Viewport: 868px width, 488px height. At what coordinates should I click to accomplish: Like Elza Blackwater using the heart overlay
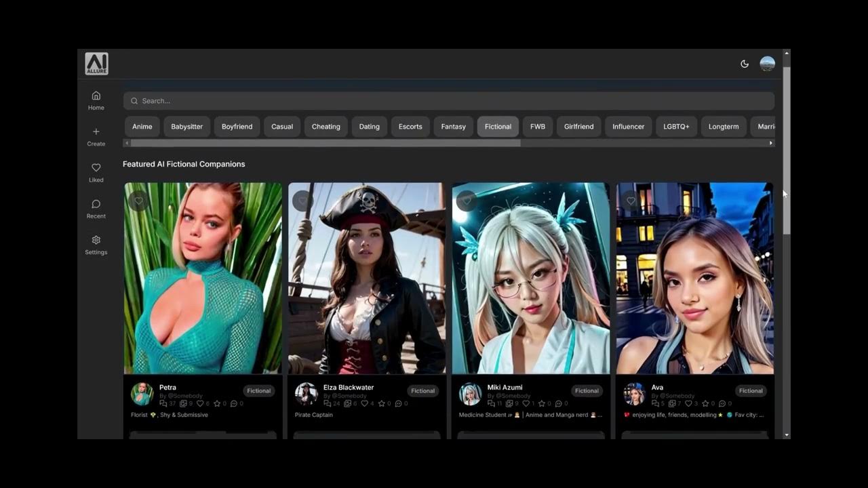[x=302, y=201]
